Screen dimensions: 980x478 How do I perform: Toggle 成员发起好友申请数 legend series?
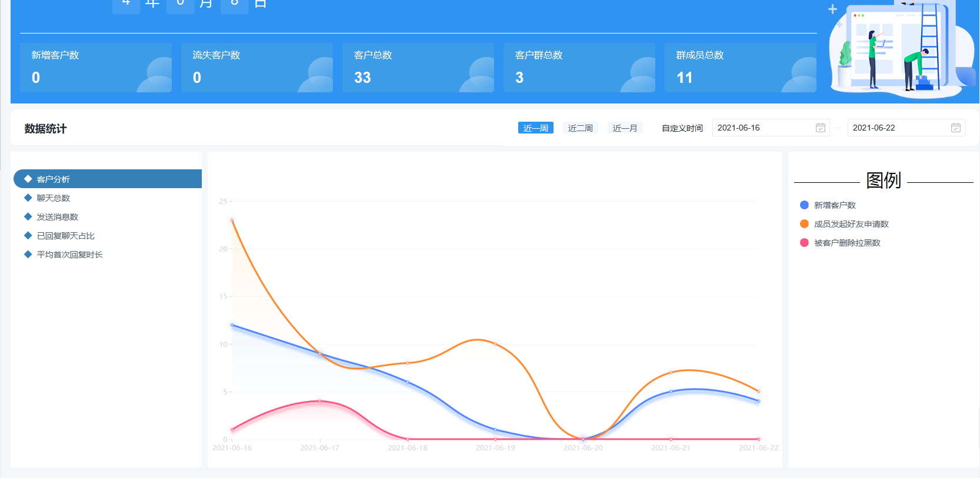coord(851,224)
